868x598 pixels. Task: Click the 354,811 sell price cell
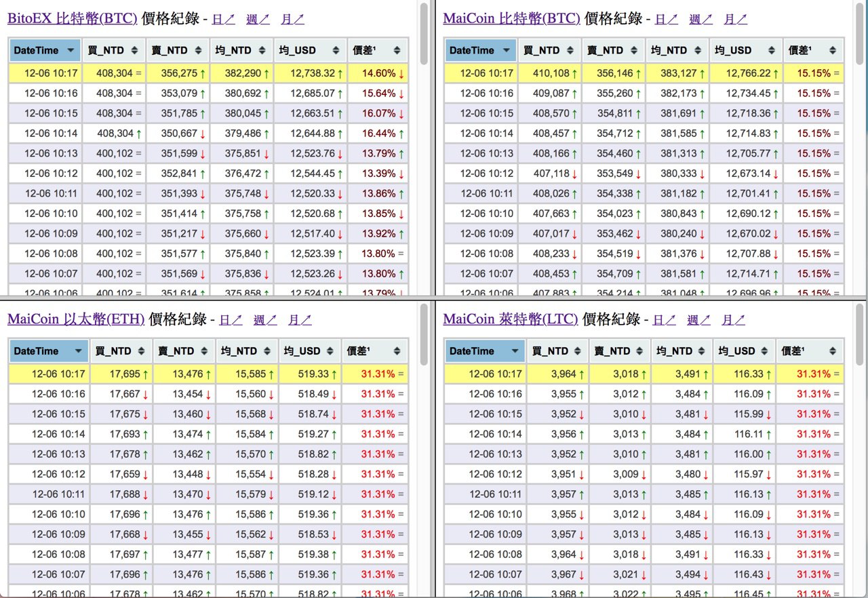(x=613, y=113)
